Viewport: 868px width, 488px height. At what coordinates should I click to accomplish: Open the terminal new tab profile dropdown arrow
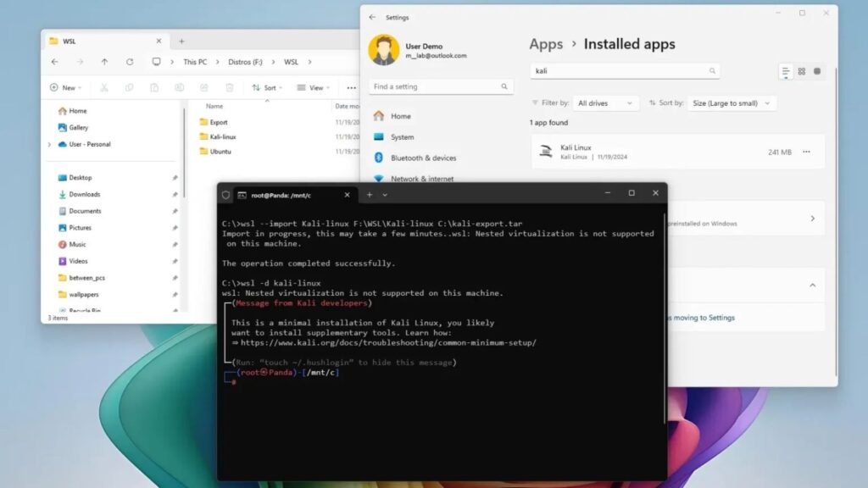385,194
